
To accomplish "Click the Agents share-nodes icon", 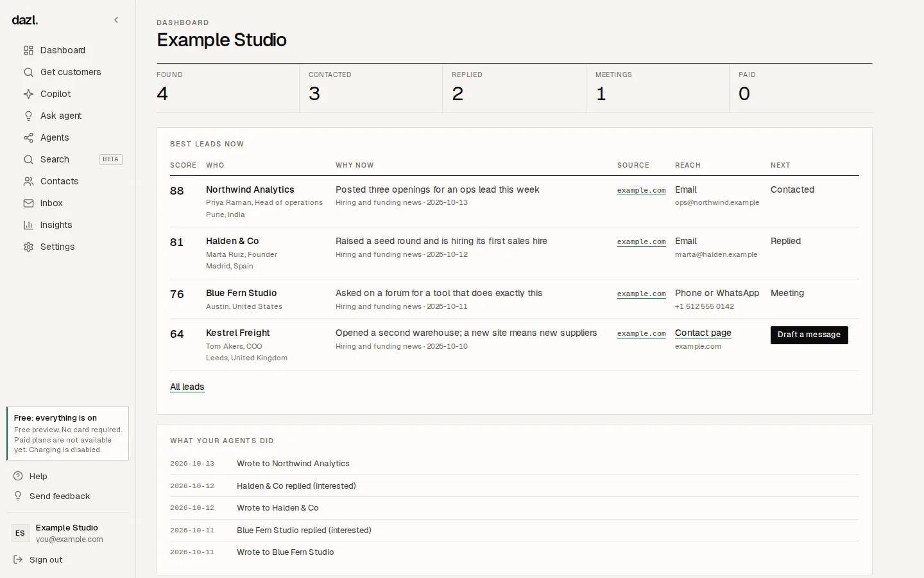I will [28, 137].
